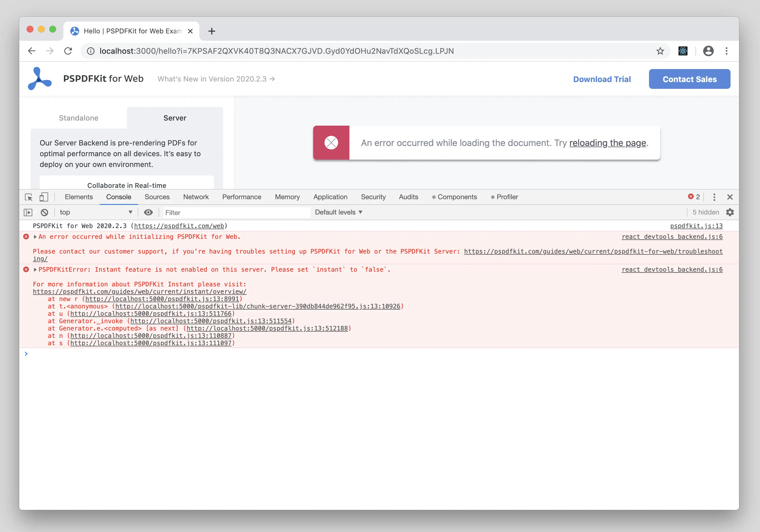Screen dimensions: 760x532
Task: Clear console with the ban icon
Action: [44, 213]
